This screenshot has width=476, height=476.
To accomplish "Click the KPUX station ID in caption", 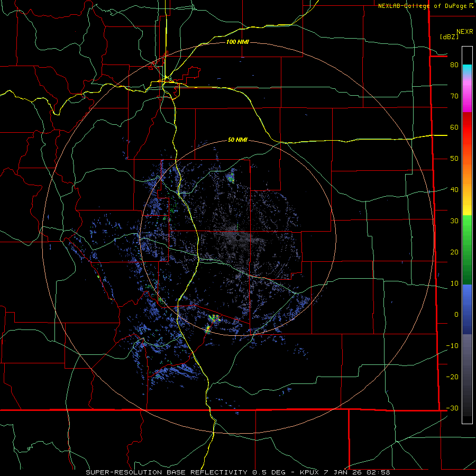I will pos(309,472).
